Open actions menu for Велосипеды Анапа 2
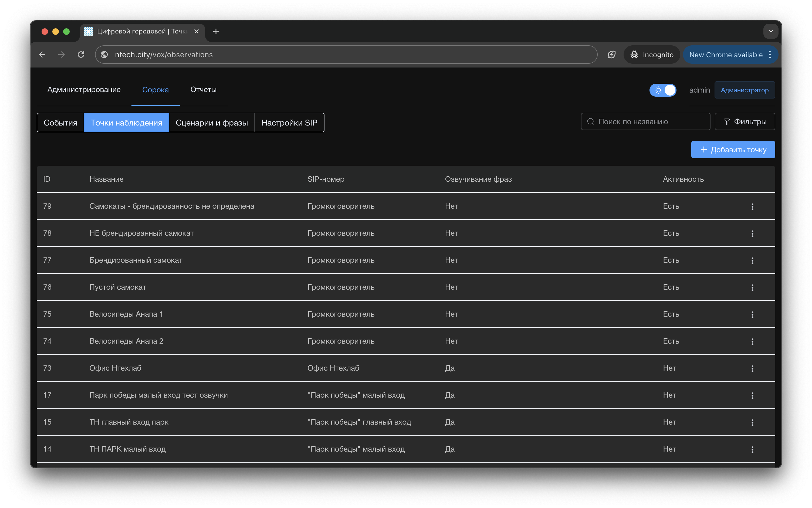 pos(752,342)
